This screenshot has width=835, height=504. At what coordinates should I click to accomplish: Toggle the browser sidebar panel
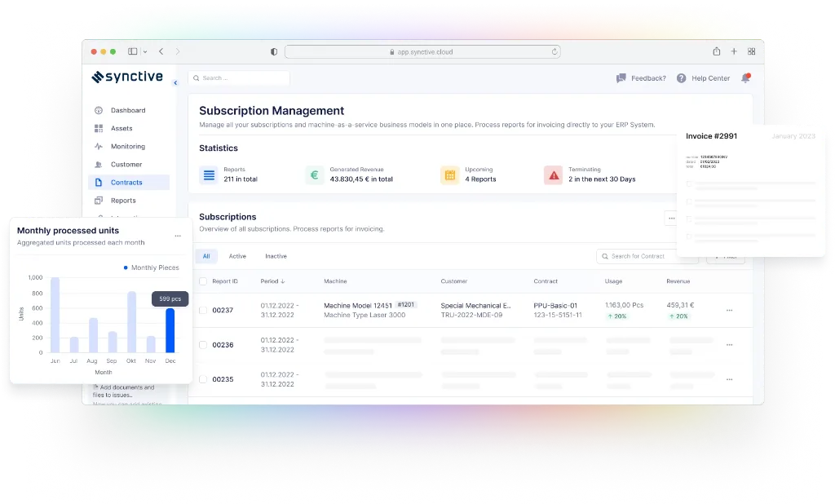pos(133,51)
